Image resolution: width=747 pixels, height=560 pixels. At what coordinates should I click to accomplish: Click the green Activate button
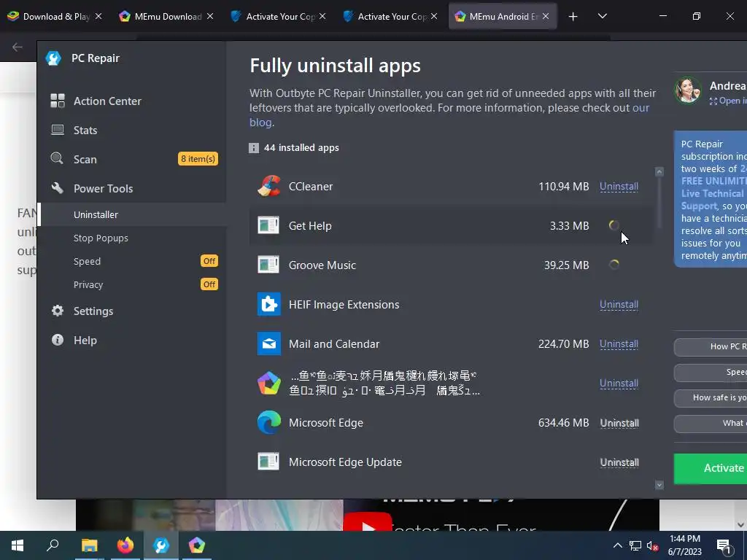click(x=711, y=468)
